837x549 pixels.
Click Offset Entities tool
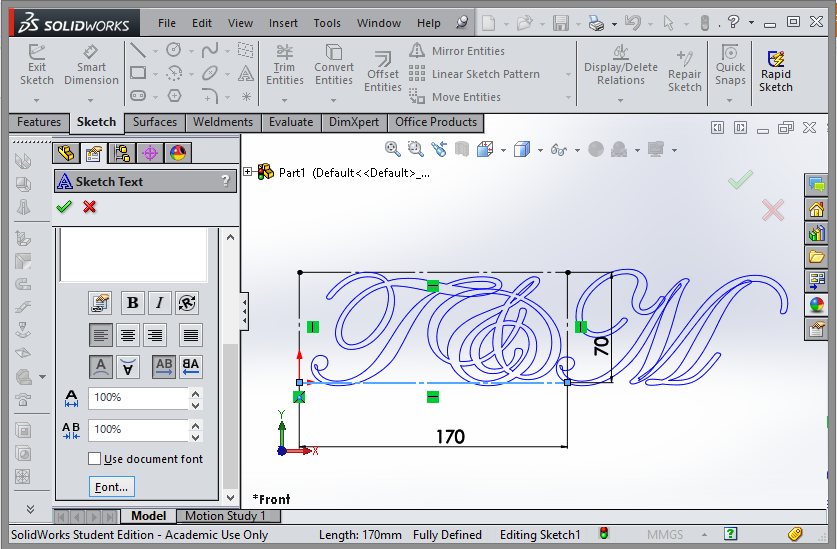[x=383, y=72]
